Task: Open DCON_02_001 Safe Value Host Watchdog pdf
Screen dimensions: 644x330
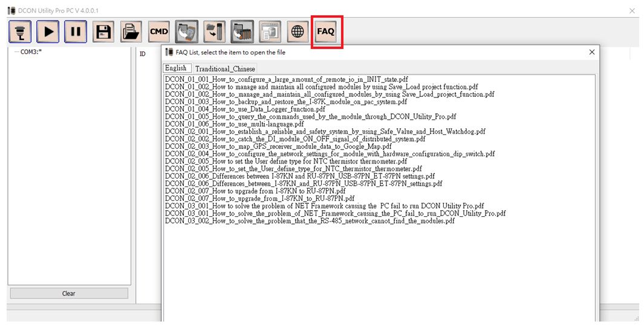Action: point(325,131)
